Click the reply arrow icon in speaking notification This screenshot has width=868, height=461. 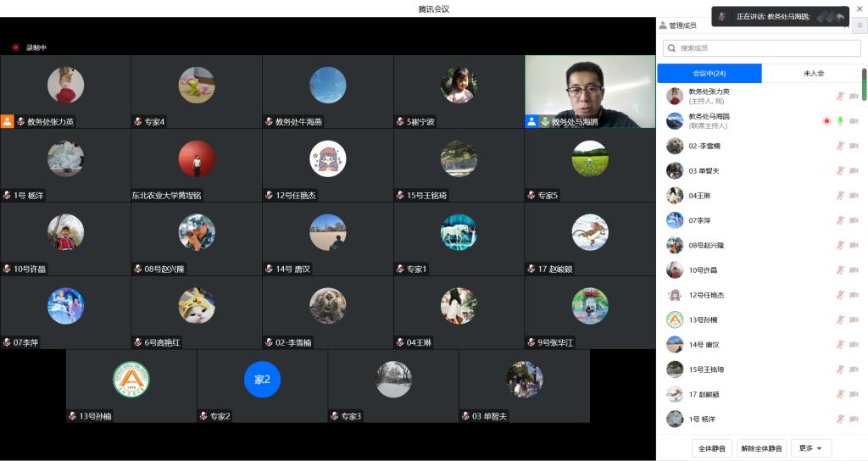pyautogui.click(x=840, y=16)
